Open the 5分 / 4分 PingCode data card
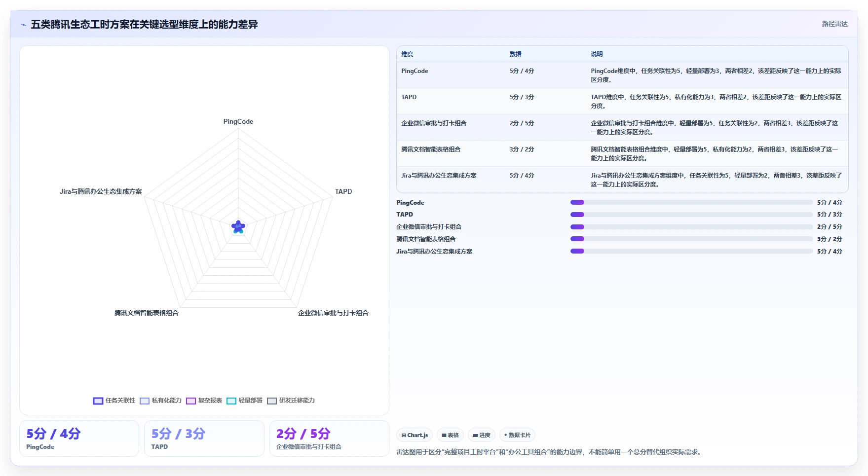This screenshot has height=476, width=868. coord(79,439)
